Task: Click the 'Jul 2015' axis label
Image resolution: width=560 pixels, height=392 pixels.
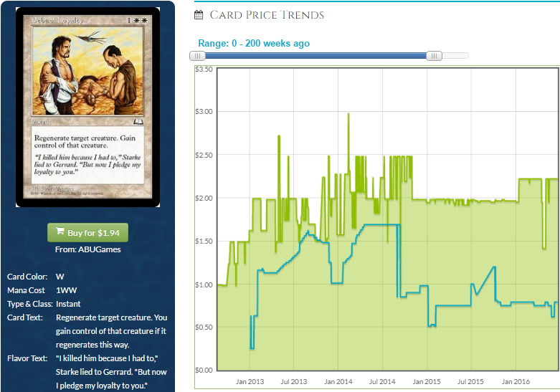Action: click(470, 382)
